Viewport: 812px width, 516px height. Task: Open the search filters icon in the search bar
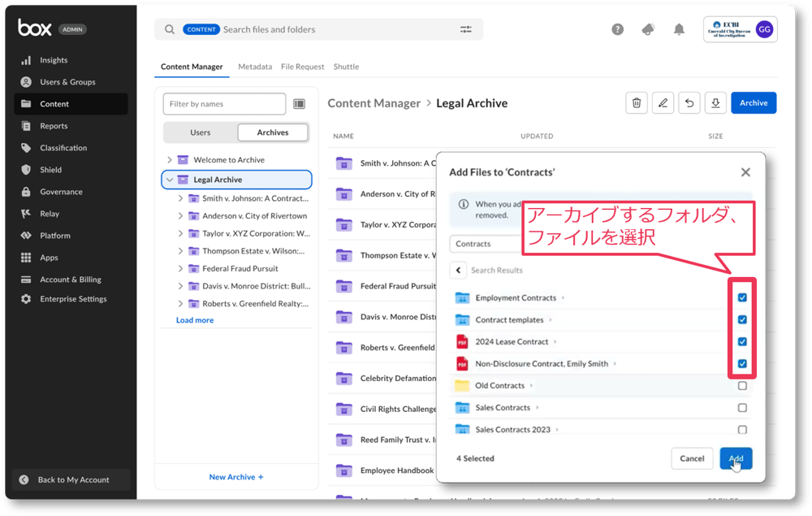coord(465,28)
